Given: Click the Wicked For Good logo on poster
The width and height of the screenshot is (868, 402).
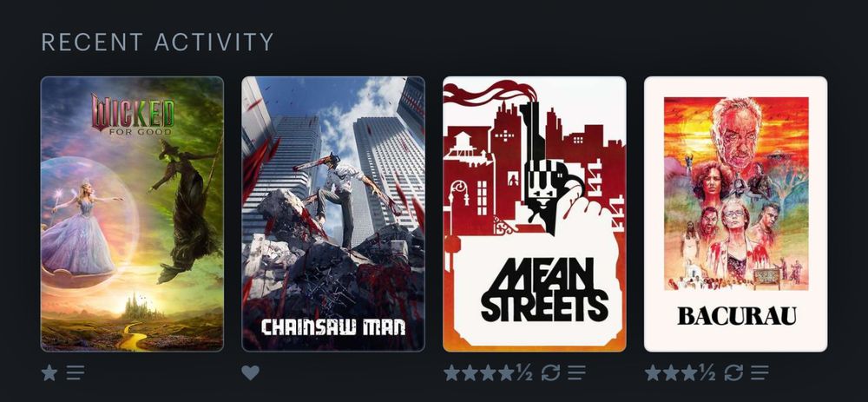Looking at the screenshot, I should point(133,114).
